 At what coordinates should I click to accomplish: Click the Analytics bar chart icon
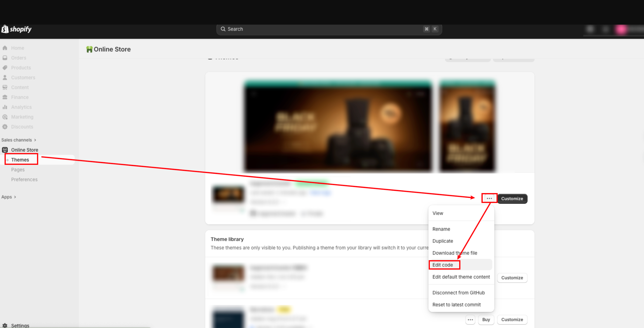pos(5,107)
